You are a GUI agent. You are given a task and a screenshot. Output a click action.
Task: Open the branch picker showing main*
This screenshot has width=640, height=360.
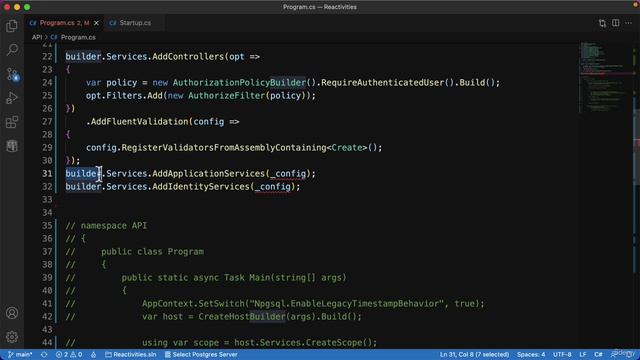click(20, 355)
